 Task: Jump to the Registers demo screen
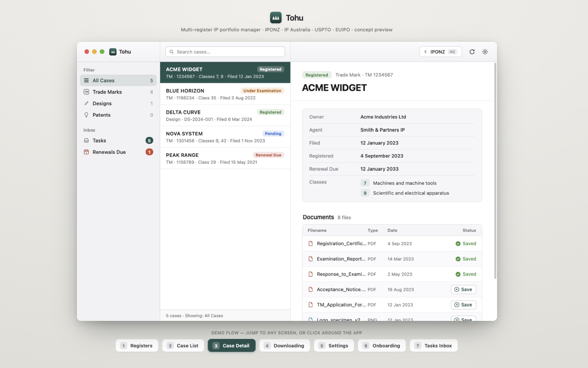(137, 346)
